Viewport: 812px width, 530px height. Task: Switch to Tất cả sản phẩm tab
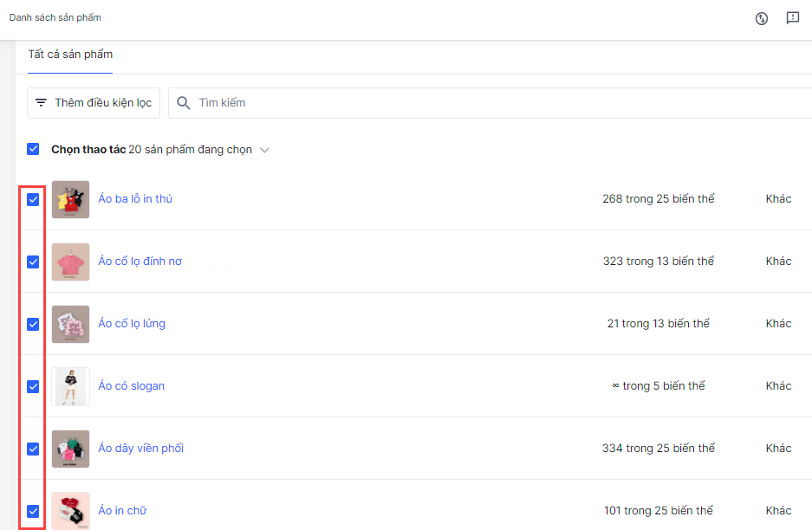click(70, 55)
